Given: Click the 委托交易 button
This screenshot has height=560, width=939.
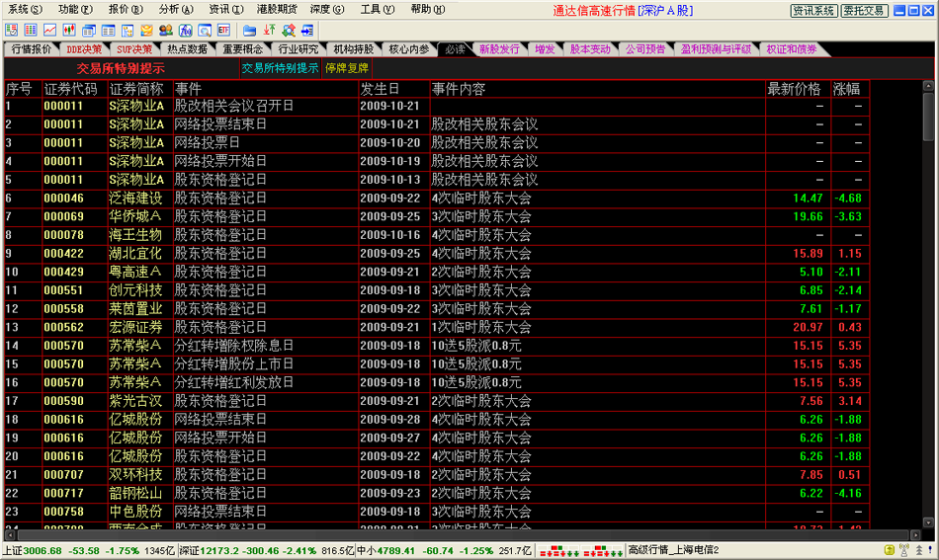Looking at the screenshot, I should click(x=864, y=10).
